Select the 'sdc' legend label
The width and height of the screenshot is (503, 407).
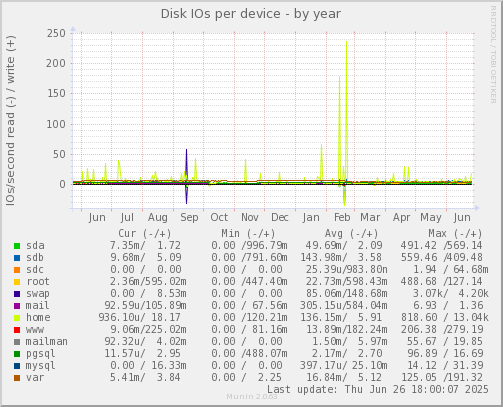[35, 270]
